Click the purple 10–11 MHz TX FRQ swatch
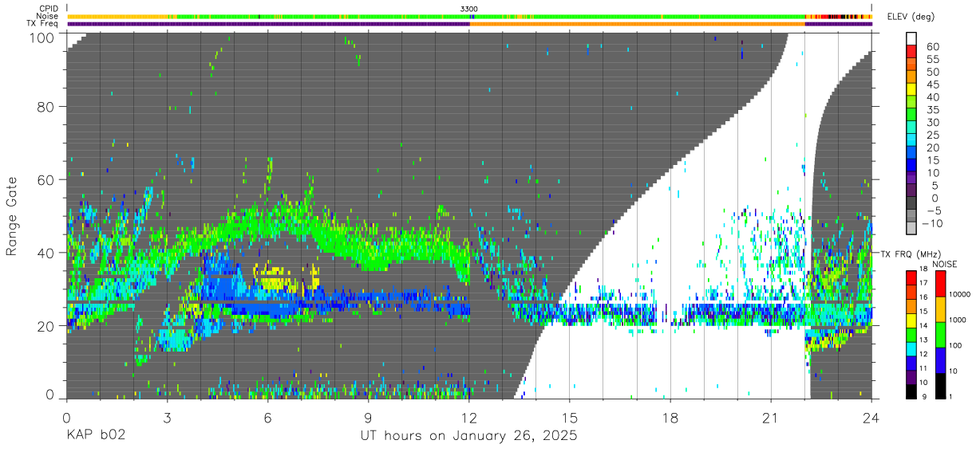Screen dimensions: 980x452 912,376
